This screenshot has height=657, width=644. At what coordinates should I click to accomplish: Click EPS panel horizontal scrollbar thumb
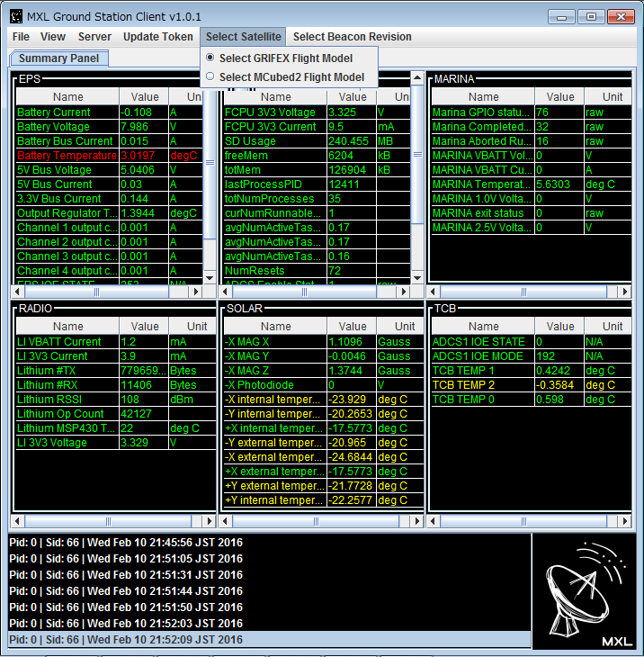(x=96, y=292)
